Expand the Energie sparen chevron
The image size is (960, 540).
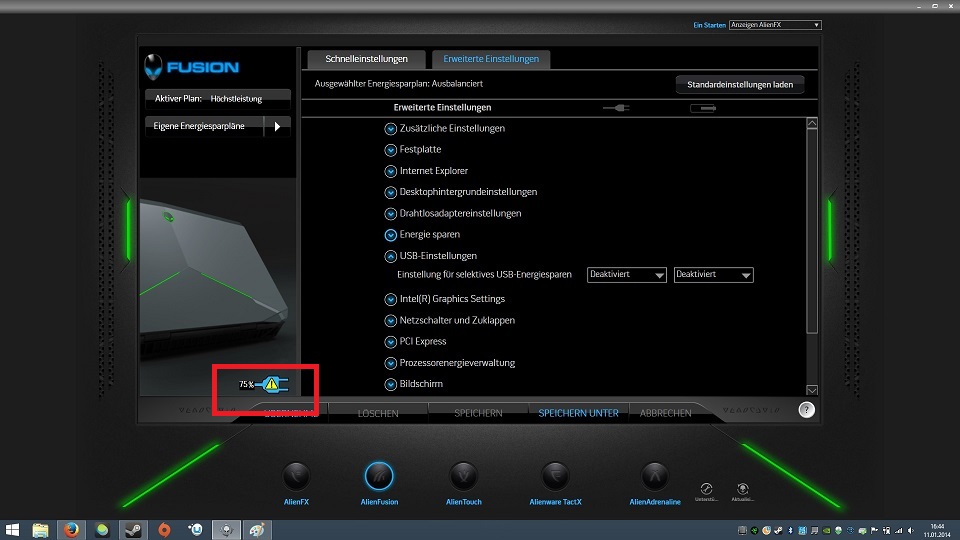click(x=390, y=234)
